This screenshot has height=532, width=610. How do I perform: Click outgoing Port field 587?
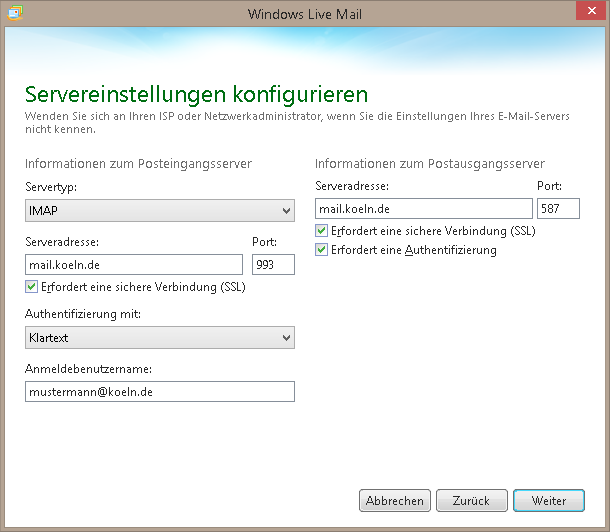pyautogui.click(x=558, y=208)
